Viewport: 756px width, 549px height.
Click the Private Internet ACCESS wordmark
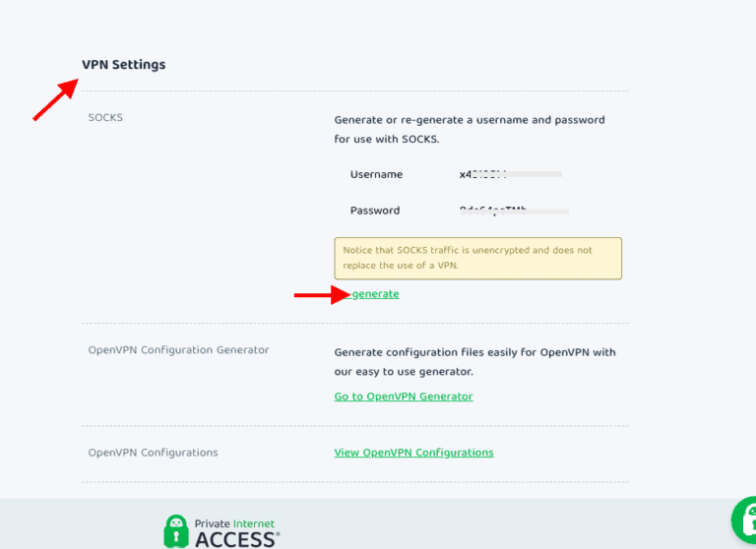click(236, 531)
